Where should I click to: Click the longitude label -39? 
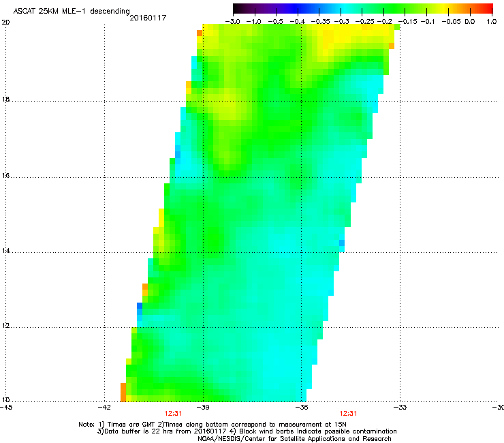click(x=203, y=408)
